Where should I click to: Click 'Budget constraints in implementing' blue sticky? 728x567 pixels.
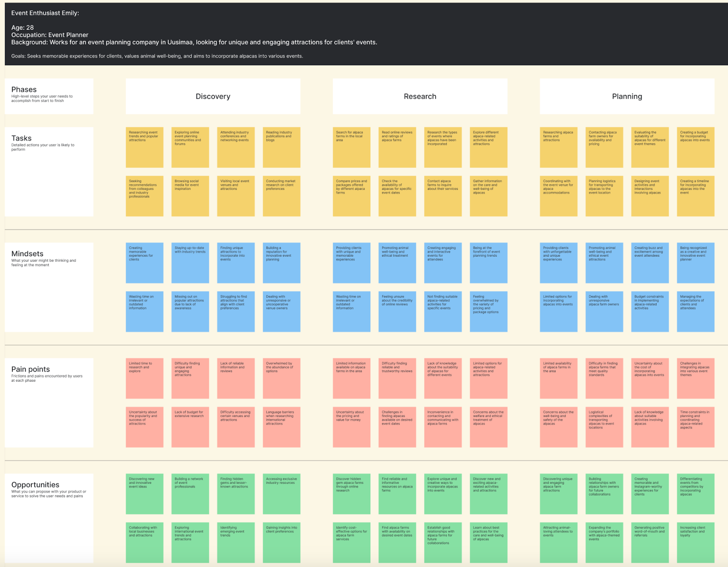coord(650,311)
